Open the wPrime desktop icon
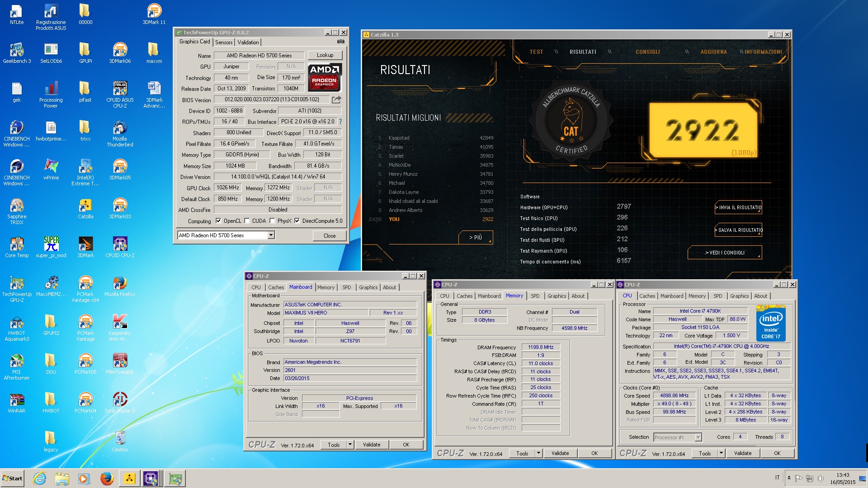This screenshot has height=488, width=868. (x=51, y=169)
